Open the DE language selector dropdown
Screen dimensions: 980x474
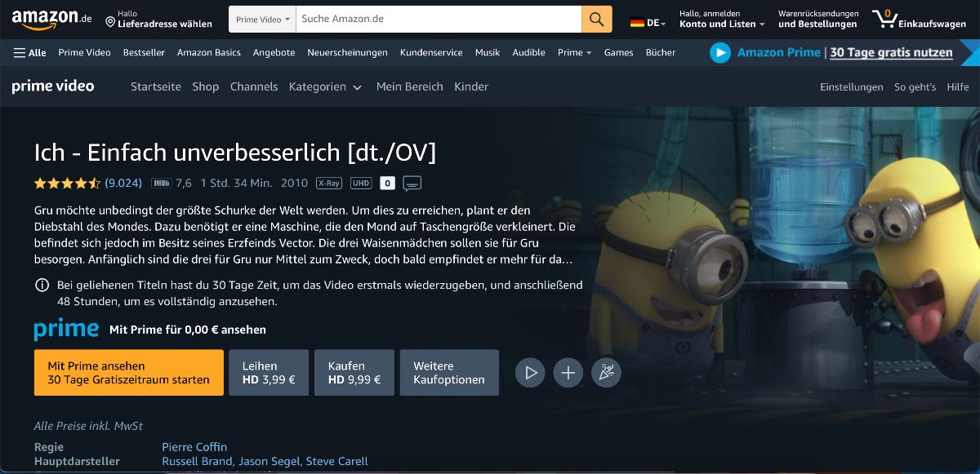[648, 23]
